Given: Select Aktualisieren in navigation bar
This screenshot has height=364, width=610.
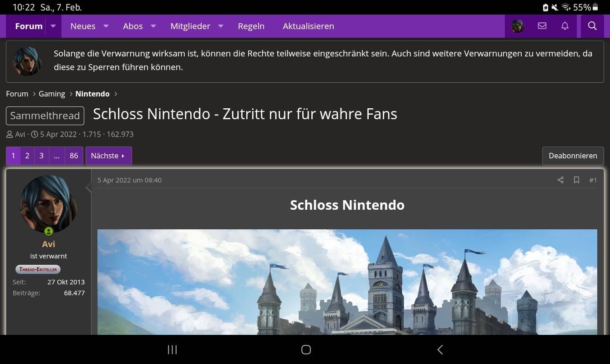Looking at the screenshot, I should (308, 26).
